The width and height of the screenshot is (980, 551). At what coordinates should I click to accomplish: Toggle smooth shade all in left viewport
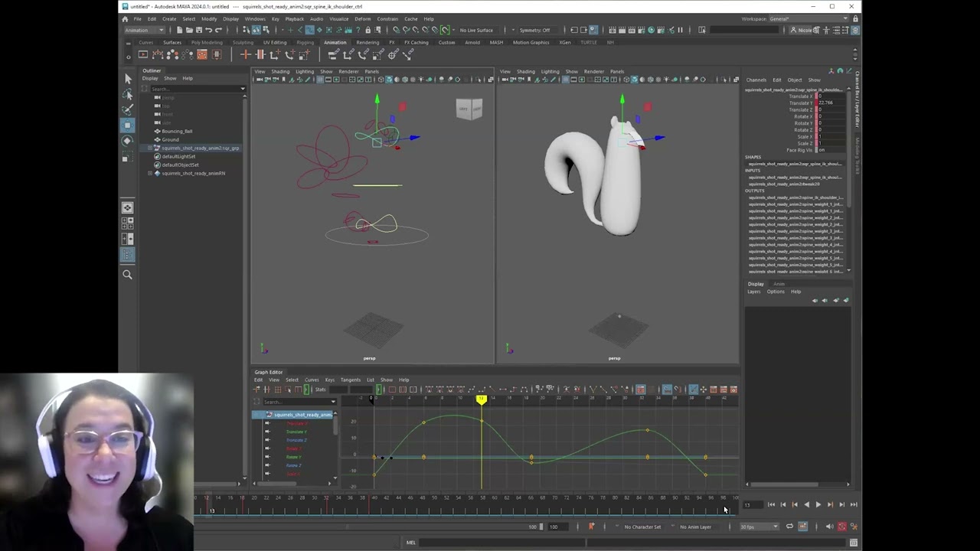pyautogui.click(x=389, y=79)
